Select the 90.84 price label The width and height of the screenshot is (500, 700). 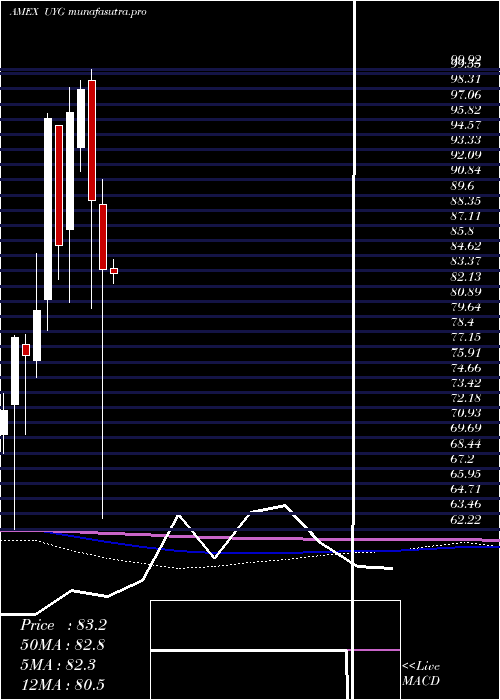(466, 171)
